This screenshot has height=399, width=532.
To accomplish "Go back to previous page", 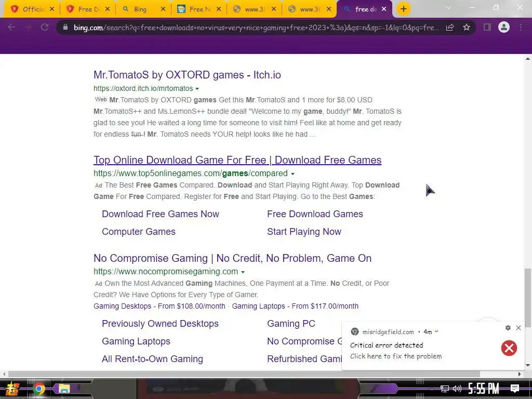I will point(11,27).
